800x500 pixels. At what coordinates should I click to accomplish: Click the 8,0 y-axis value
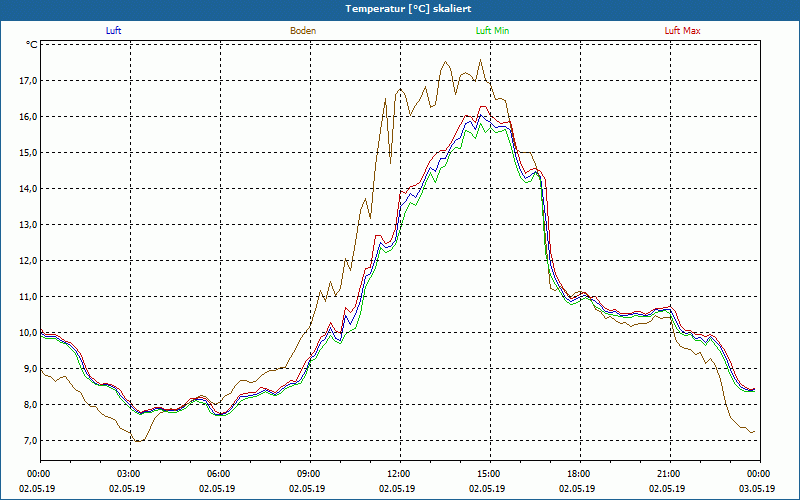pos(31,405)
